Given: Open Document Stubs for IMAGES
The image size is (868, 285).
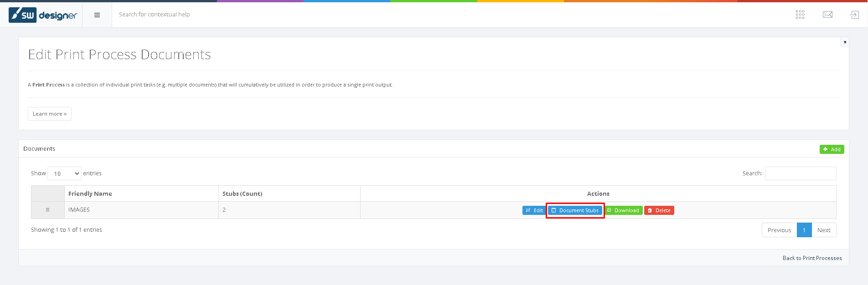Looking at the screenshot, I should [x=575, y=210].
